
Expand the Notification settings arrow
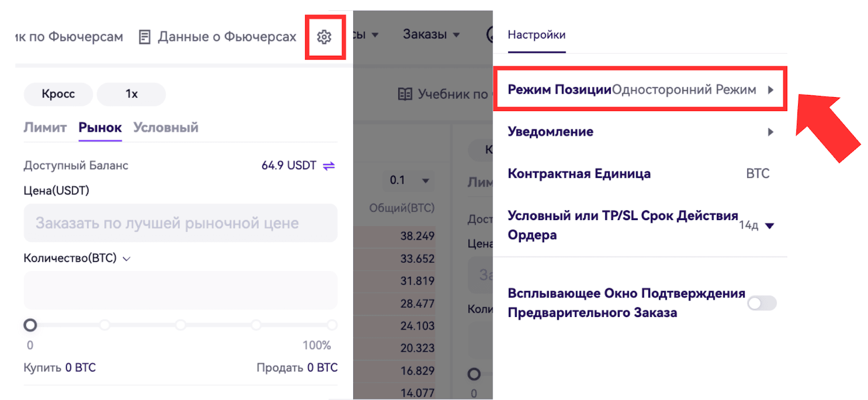click(x=770, y=132)
